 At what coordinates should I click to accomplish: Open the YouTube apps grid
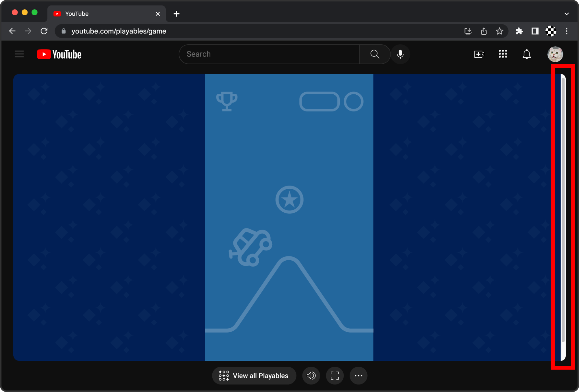(x=503, y=54)
